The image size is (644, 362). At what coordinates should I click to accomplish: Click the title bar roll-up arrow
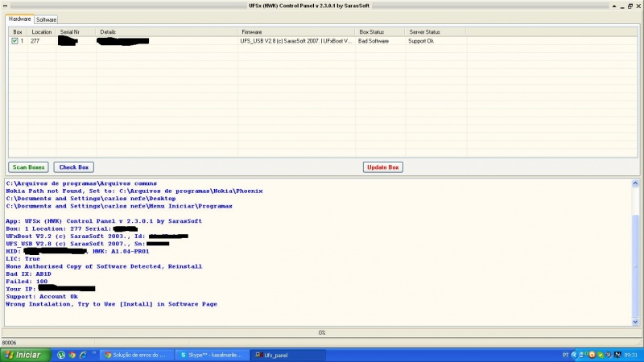coord(614,6)
